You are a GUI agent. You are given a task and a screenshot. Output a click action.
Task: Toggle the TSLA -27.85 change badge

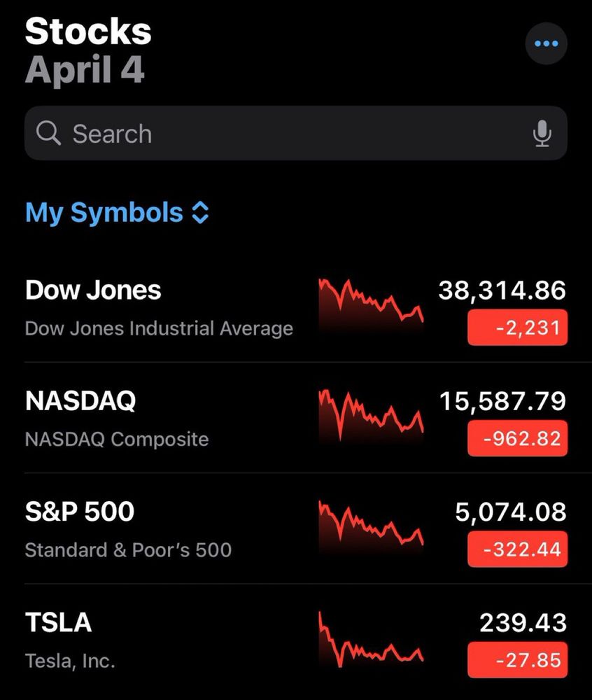click(517, 660)
